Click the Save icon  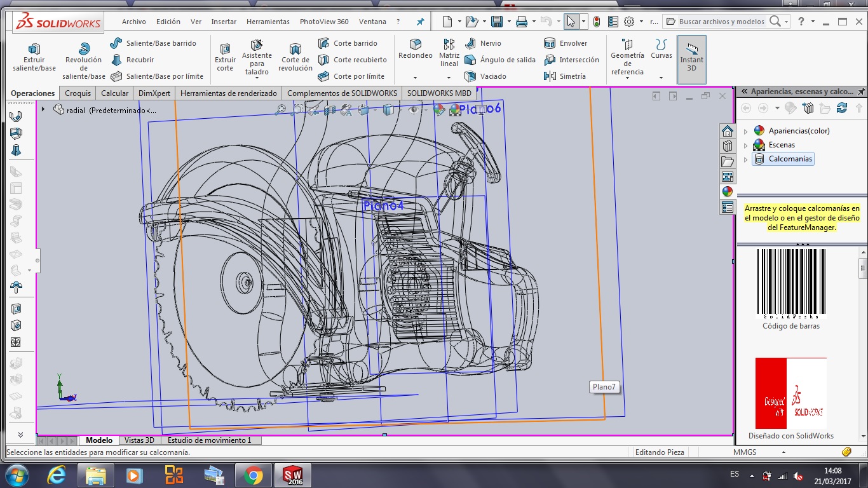(497, 22)
